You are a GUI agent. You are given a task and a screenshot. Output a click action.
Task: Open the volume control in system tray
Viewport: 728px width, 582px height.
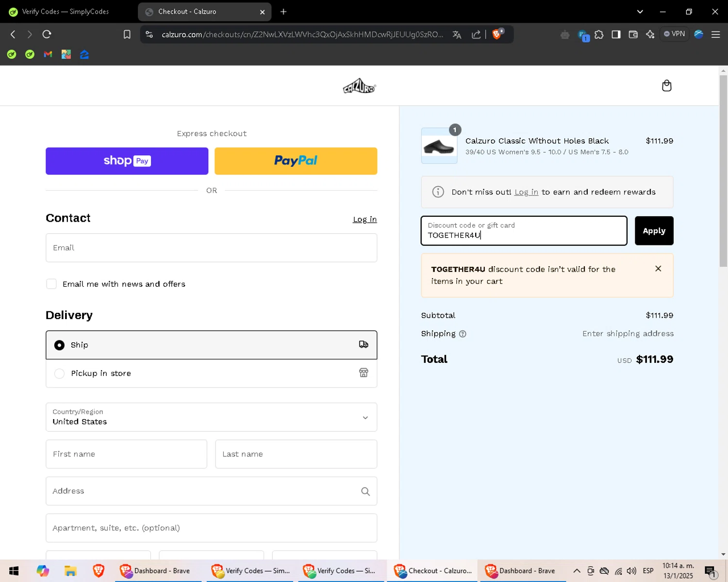tap(631, 571)
